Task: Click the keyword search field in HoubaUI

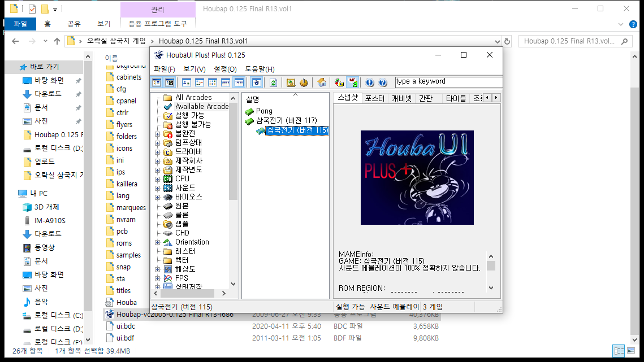Action: point(448,82)
